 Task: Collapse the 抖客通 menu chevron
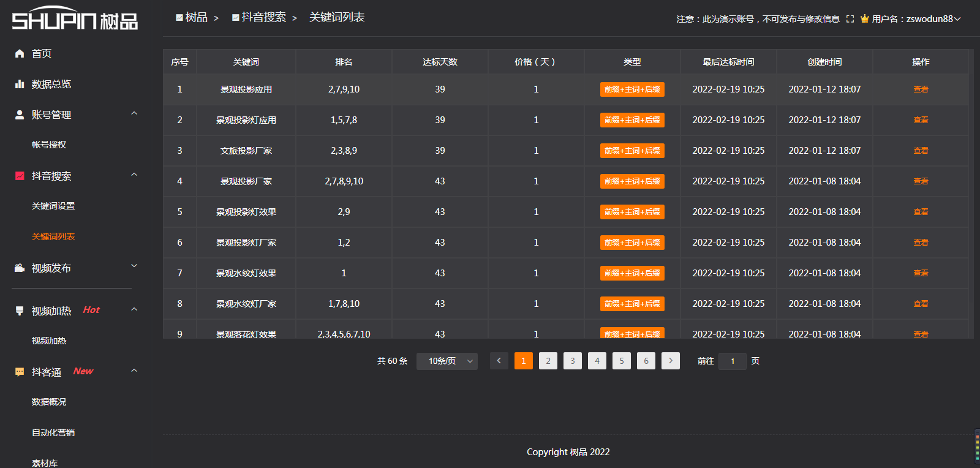coord(134,371)
